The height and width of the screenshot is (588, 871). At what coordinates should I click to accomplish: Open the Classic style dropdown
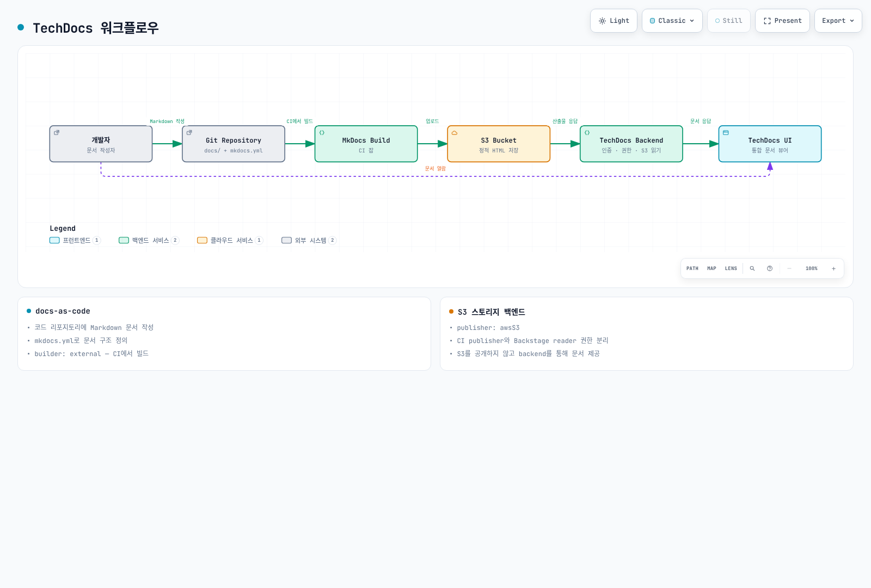point(672,21)
